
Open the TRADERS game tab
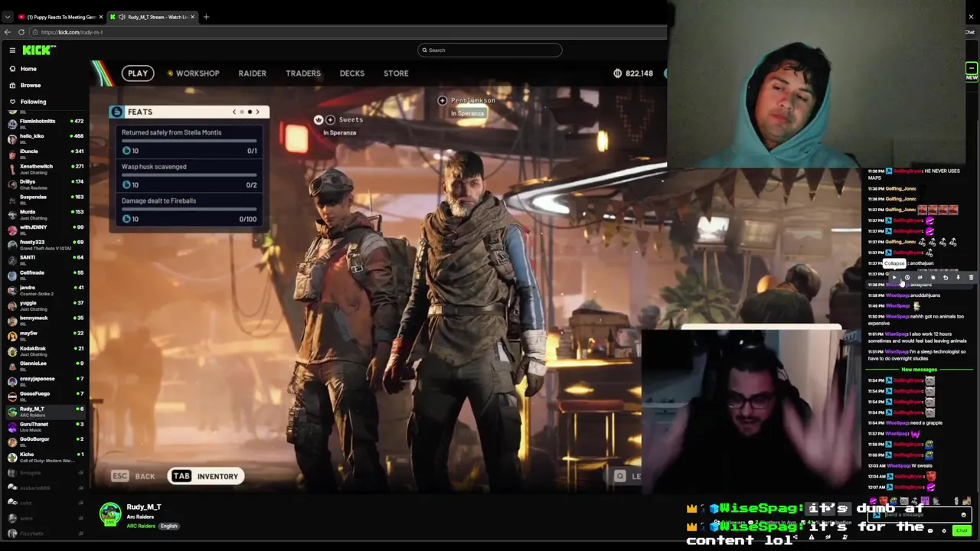(x=303, y=73)
